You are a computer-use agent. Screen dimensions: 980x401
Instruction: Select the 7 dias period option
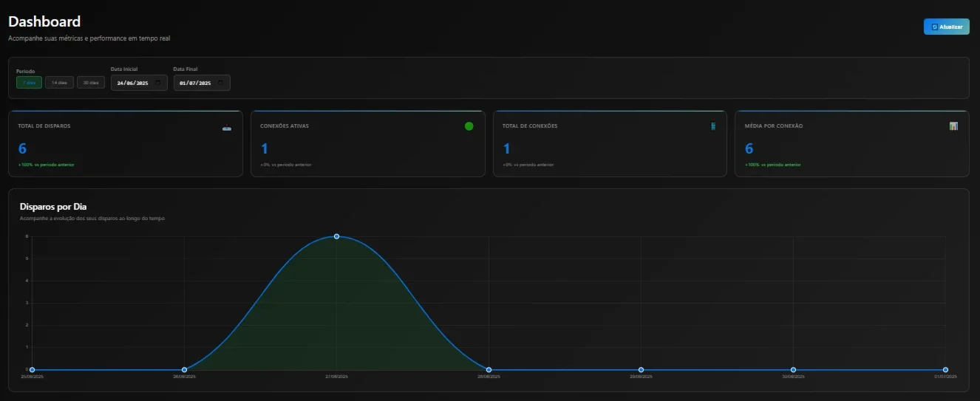(x=29, y=83)
